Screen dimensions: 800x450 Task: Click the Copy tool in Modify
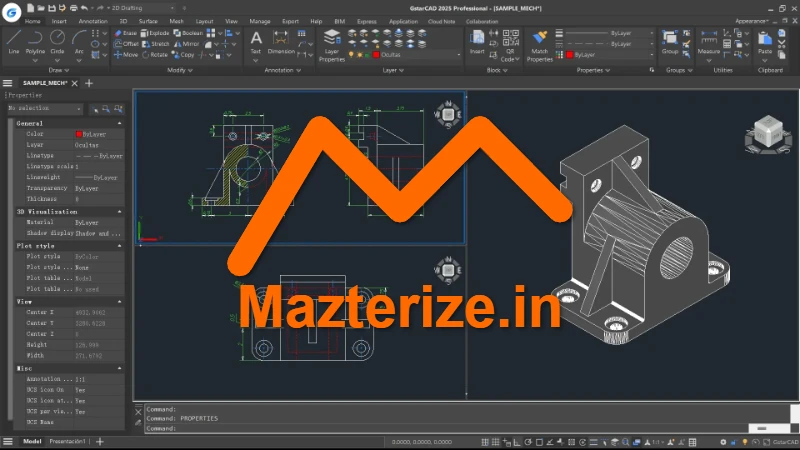coord(183,55)
